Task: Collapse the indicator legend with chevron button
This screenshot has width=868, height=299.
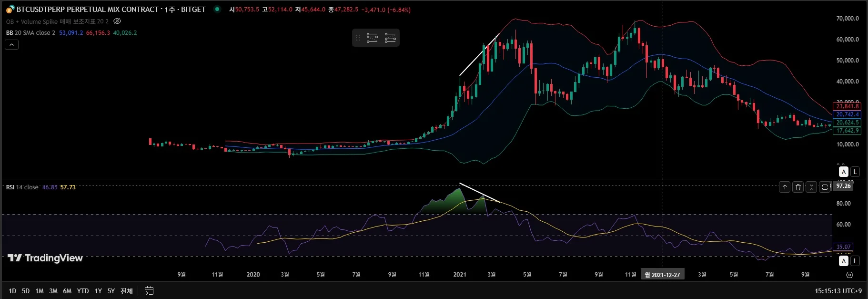Action: click(x=11, y=45)
